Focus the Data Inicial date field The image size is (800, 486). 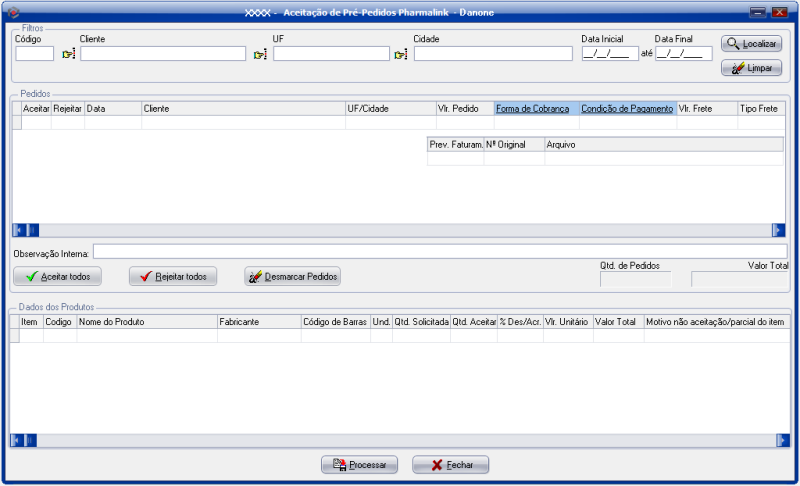point(606,54)
